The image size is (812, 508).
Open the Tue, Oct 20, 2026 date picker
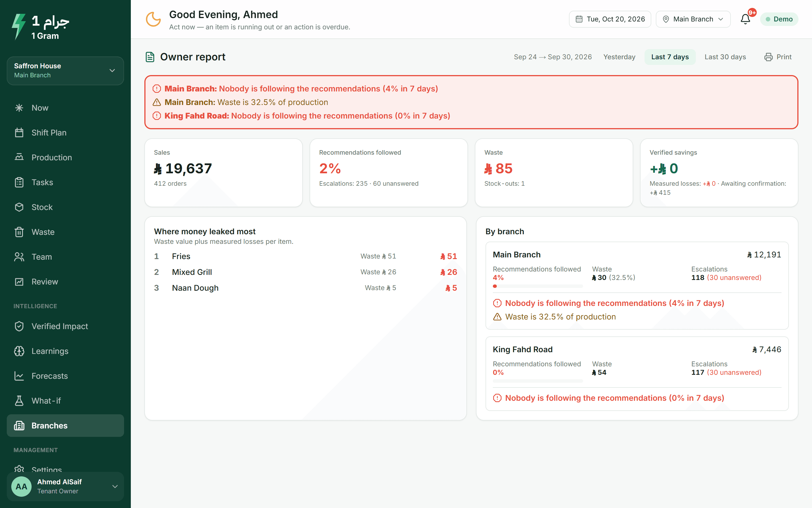[610, 19]
